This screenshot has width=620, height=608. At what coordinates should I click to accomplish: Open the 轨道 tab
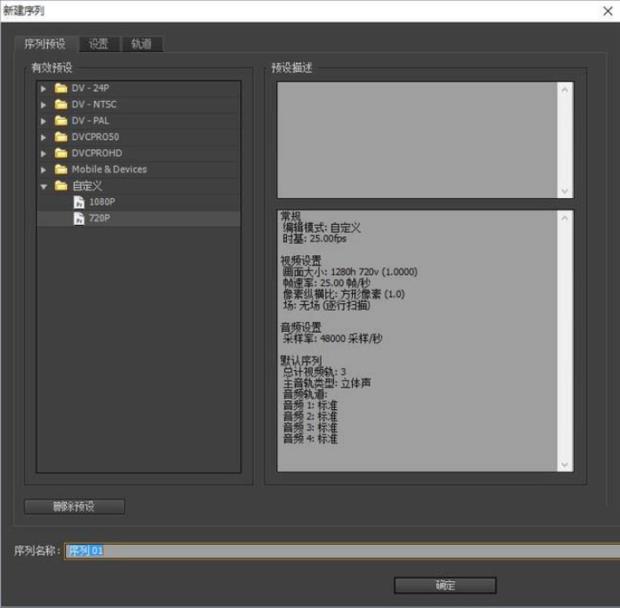click(x=141, y=44)
